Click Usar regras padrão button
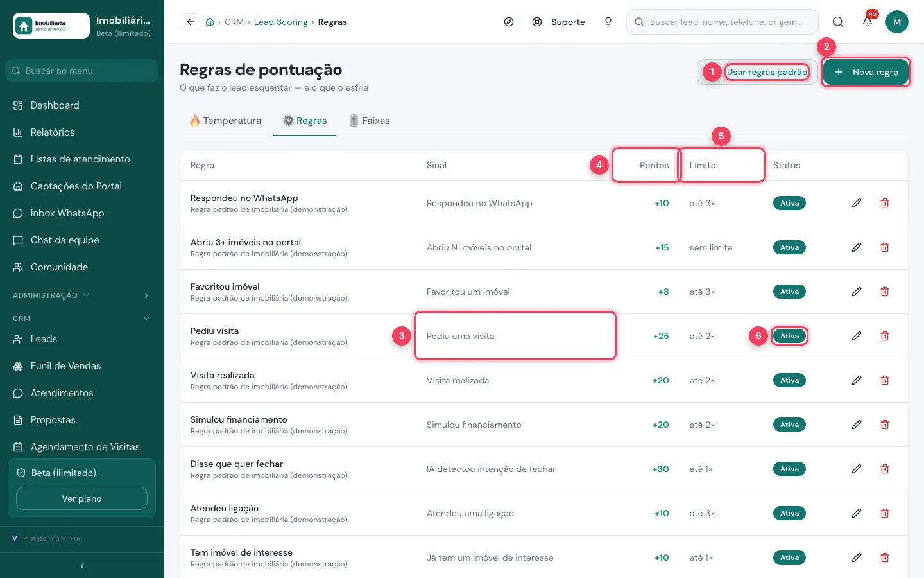 point(757,72)
